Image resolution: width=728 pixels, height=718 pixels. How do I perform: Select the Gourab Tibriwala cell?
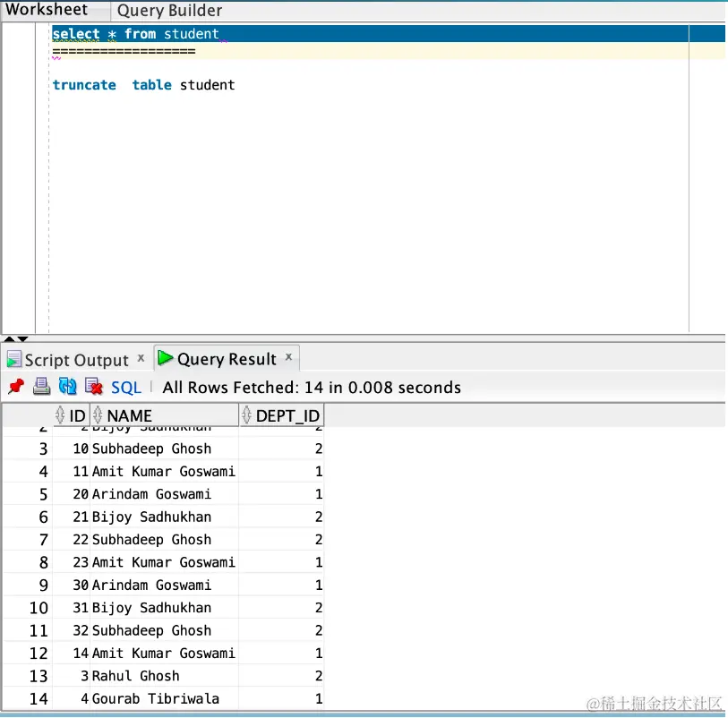click(x=165, y=699)
